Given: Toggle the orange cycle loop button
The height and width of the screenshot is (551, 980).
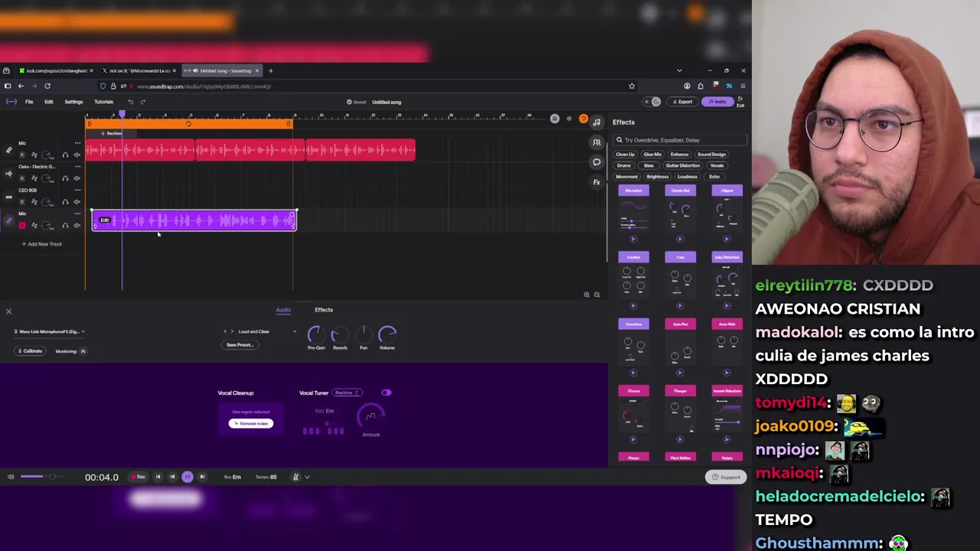Looking at the screenshot, I should tap(583, 119).
